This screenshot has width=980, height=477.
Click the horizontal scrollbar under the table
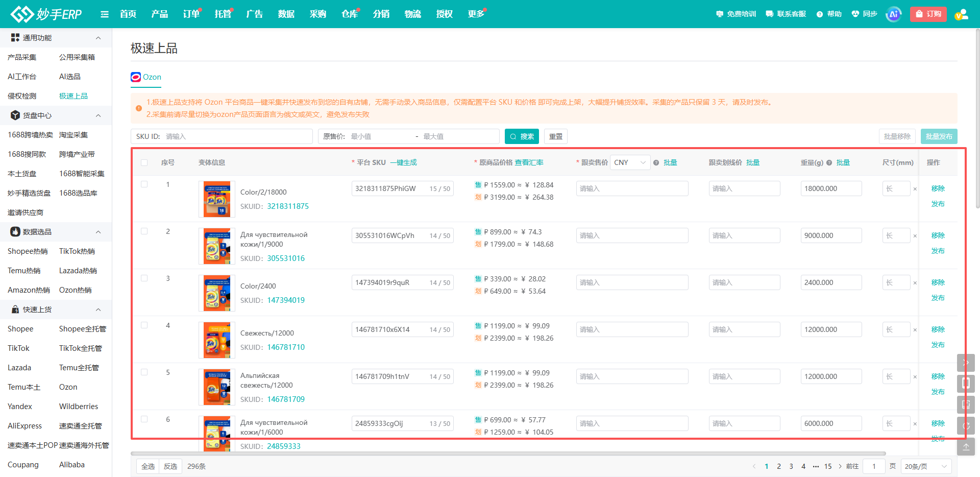coord(508,454)
